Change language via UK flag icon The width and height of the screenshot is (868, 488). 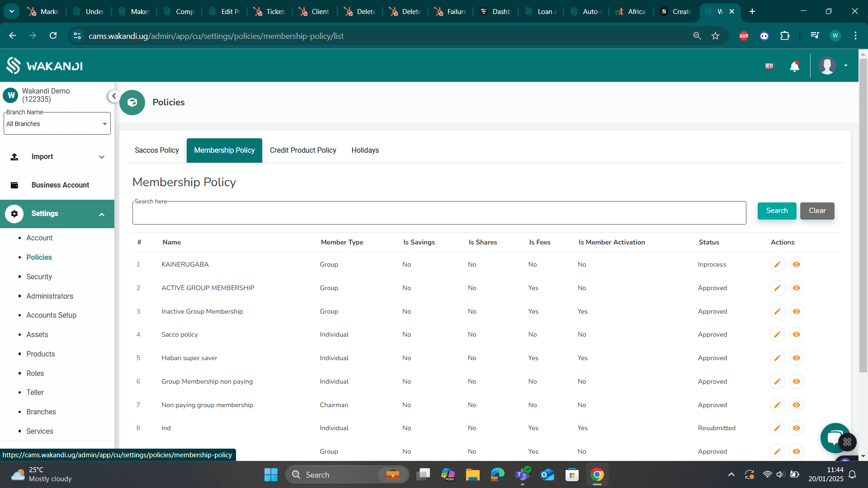pyautogui.click(x=769, y=66)
